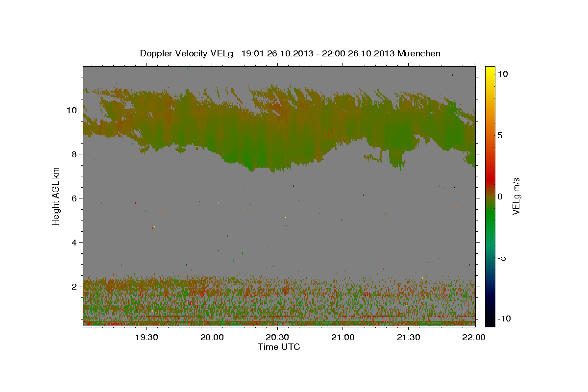Click the plot title 'Doppler Velocity VELg'
Screen dimensions: 588x392
188,53
